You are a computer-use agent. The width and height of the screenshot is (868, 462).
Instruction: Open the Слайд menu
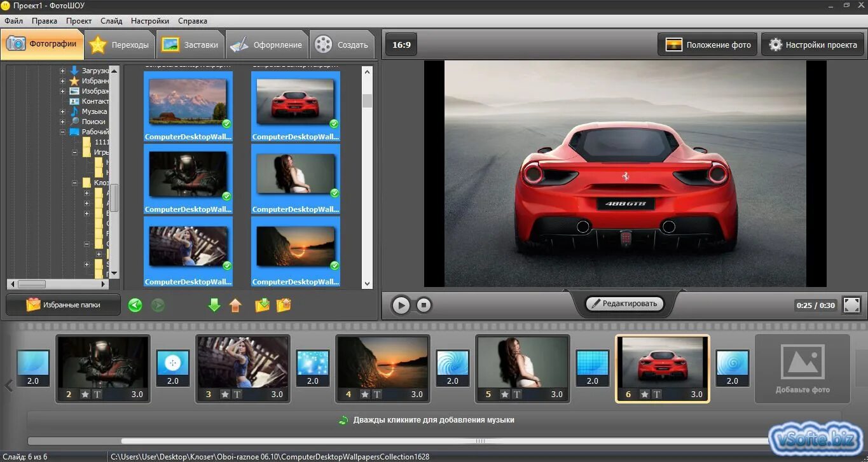pos(111,21)
